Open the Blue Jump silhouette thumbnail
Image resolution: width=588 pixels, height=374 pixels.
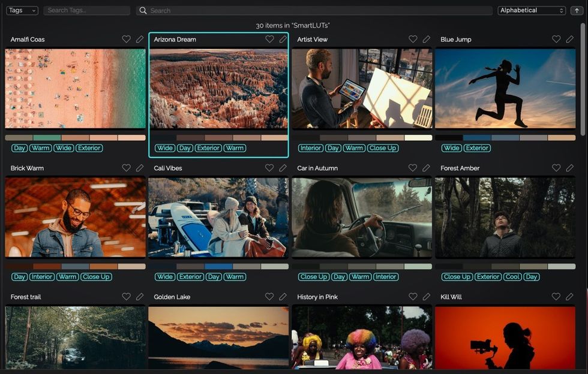[505, 89]
